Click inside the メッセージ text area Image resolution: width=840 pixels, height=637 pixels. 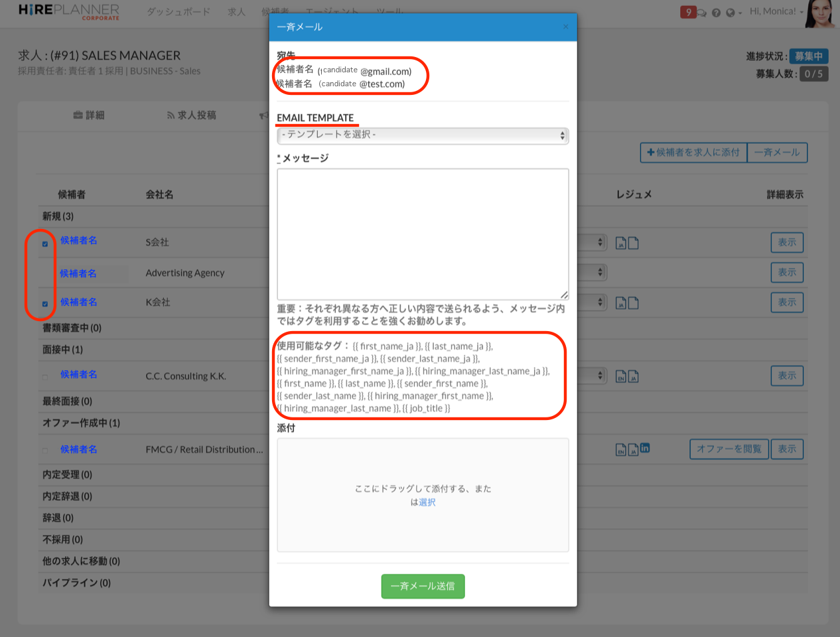click(x=423, y=234)
